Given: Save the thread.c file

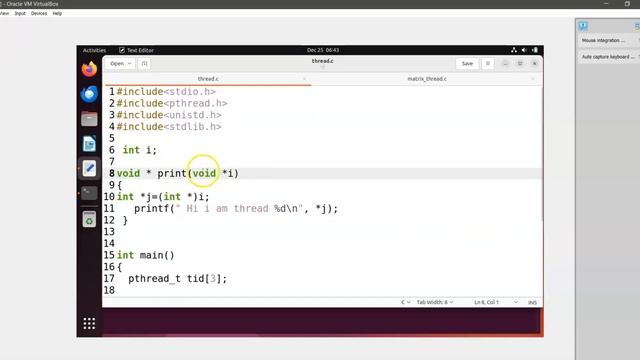Looking at the screenshot, I should coord(467,64).
